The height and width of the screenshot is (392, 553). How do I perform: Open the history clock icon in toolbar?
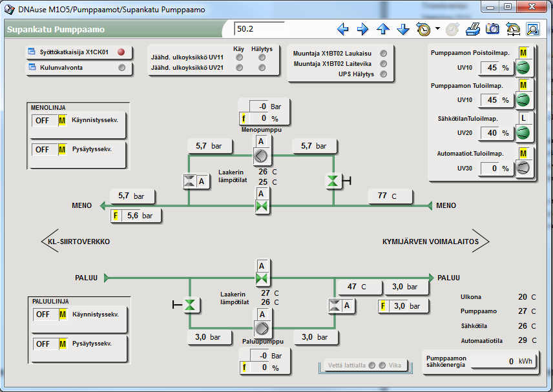[x=423, y=29]
